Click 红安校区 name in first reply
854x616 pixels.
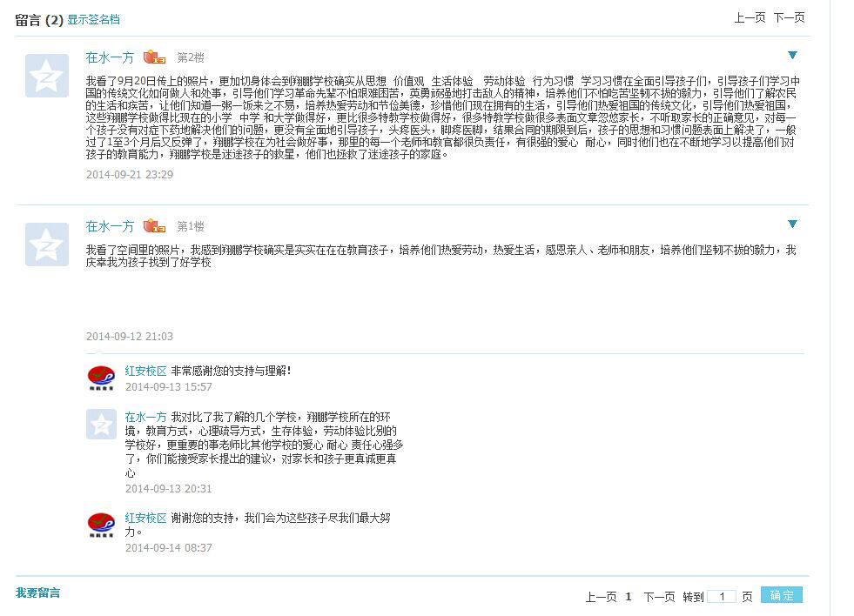145,372
